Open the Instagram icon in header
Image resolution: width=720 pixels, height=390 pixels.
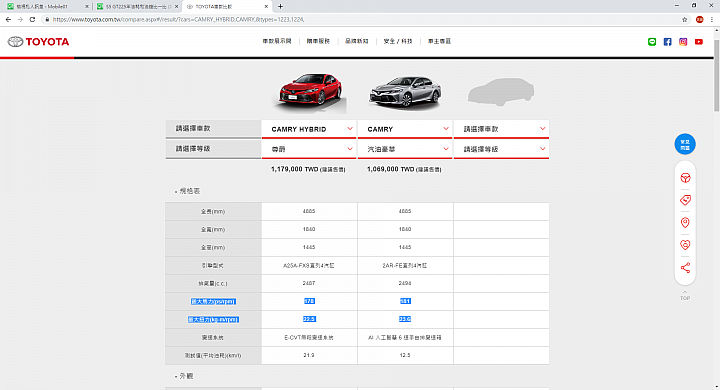coord(683,42)
